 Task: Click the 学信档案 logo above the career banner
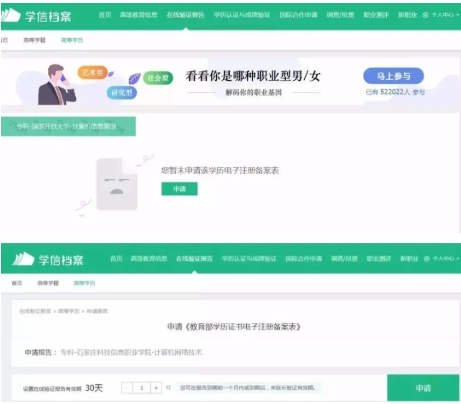coord(36,16)
